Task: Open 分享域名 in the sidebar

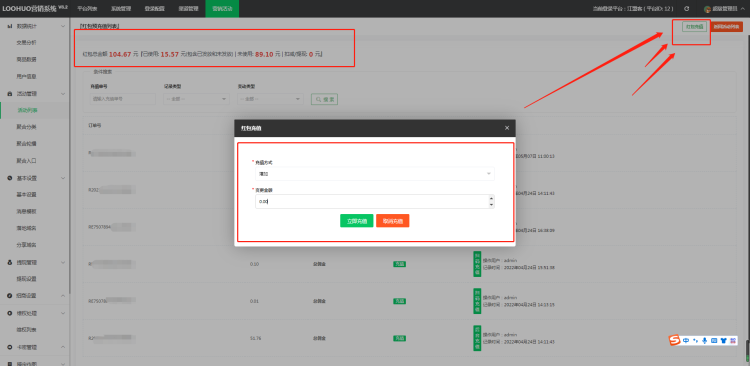Action: pyautogui.click(x=26, y=244)
